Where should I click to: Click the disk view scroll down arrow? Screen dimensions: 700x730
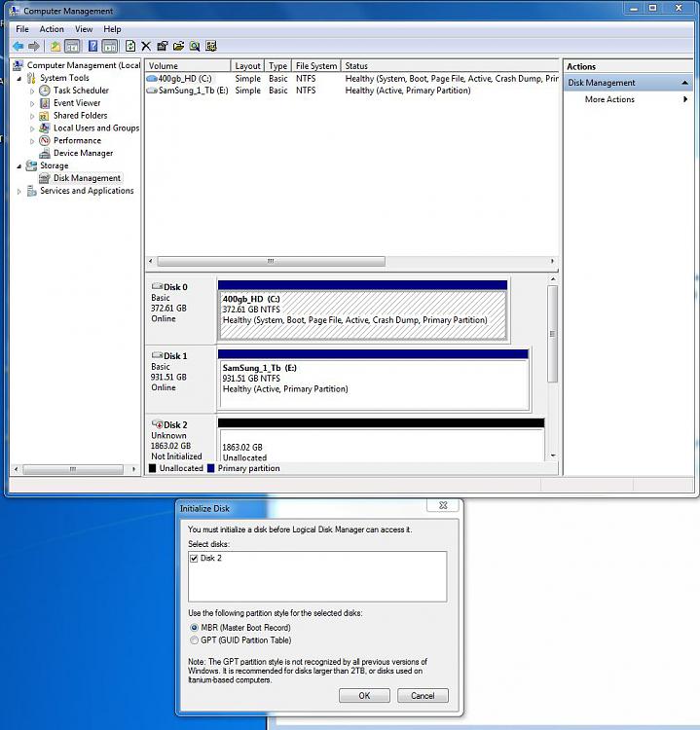point(553,456)
